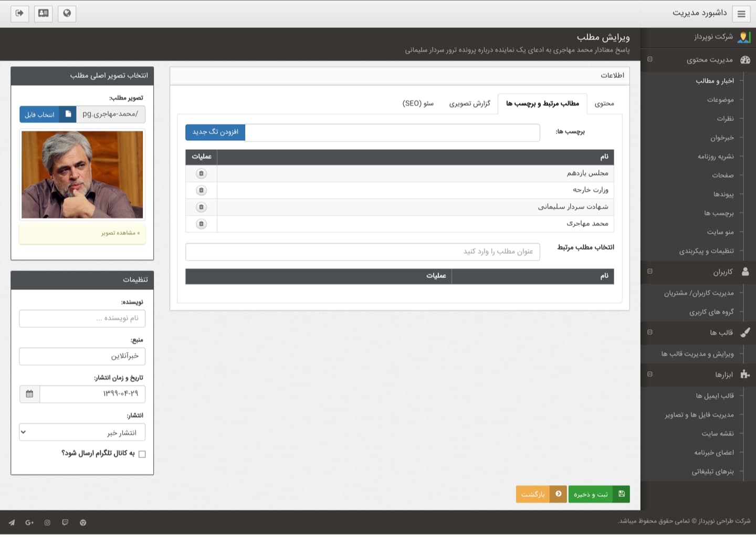This screenshot has width=756, height=551.
Task: Click the Telegram icon in footer
Action: 12,523
